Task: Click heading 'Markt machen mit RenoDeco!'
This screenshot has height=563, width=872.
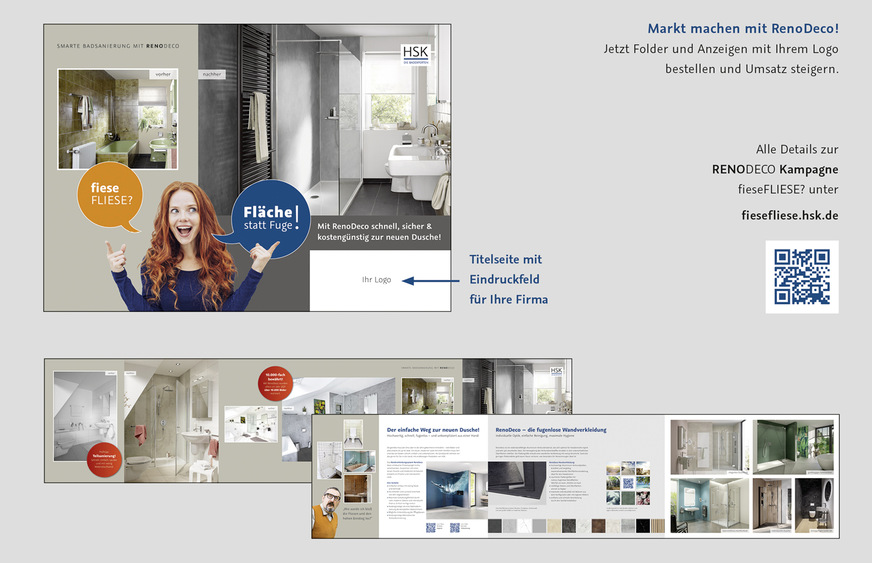Action: pyautogui.click(x=743, y=28)
